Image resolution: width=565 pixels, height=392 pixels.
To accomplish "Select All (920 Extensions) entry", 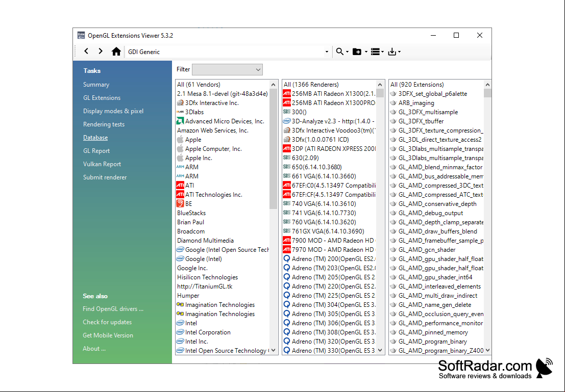I will 417,85.
